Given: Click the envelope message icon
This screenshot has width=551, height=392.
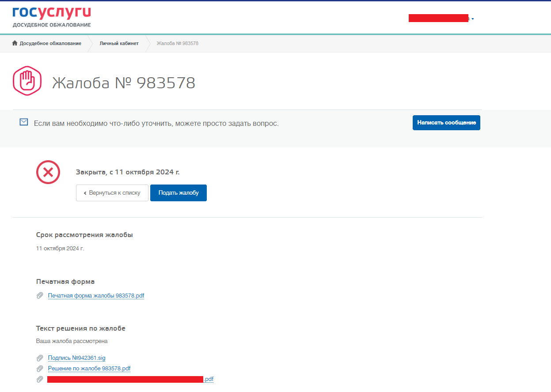Looking at the screenshot, I should [x=24, y=122].
